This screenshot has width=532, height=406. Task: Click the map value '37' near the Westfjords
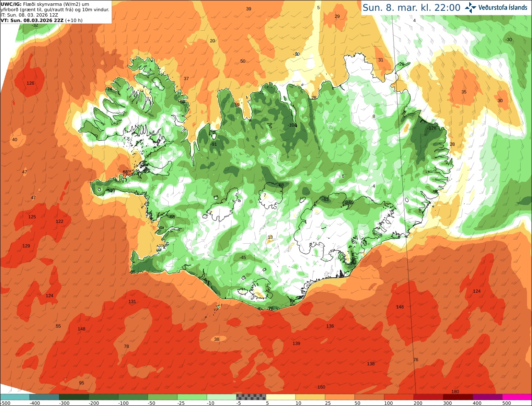[186, 78]
